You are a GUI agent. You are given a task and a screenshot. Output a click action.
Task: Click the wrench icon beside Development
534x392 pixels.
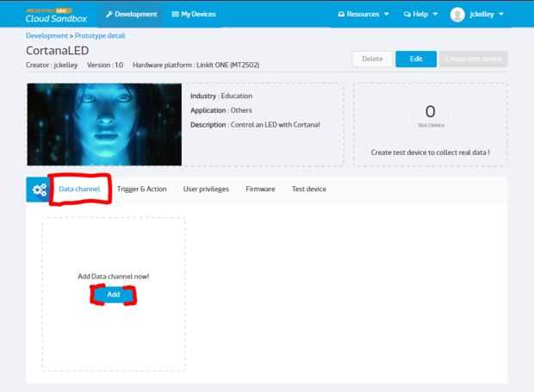(x=109, y=15)
